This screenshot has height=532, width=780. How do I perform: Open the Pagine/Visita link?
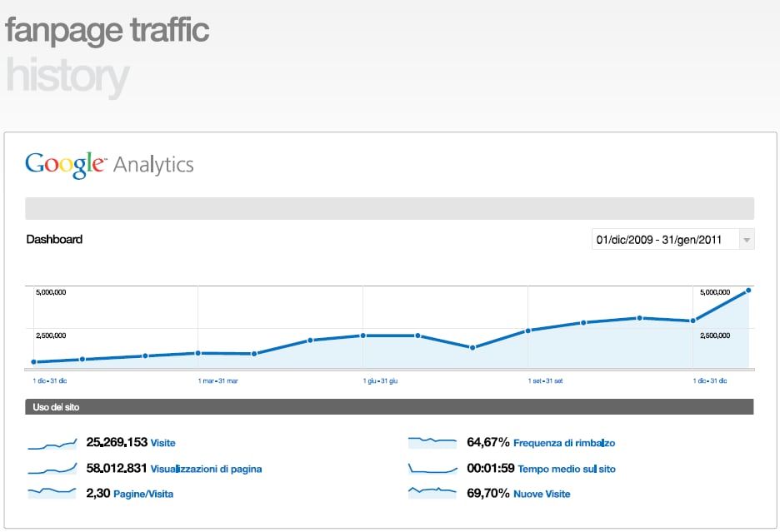click(143, 495)
